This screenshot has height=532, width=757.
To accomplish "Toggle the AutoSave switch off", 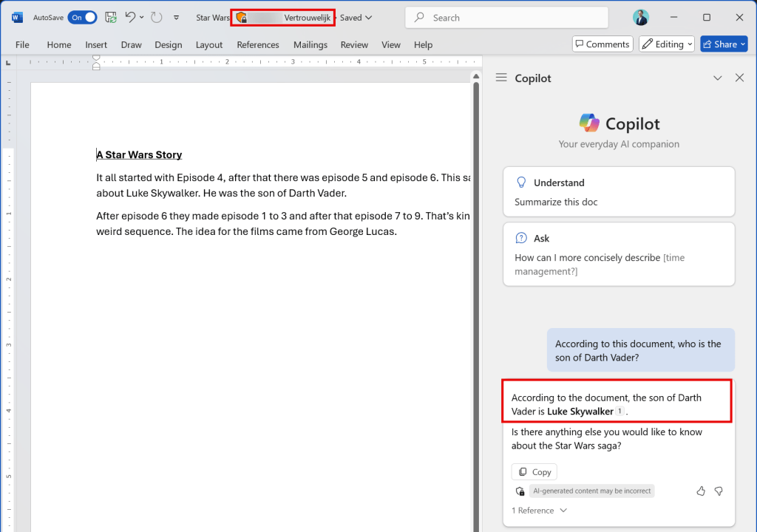I will [x=82, y=17].
